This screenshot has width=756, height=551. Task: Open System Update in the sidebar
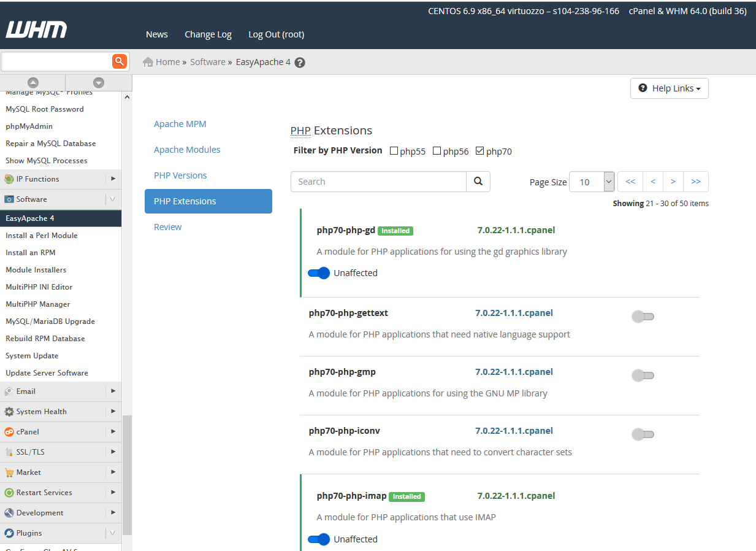pyautogui.click(x=32, y=356)
